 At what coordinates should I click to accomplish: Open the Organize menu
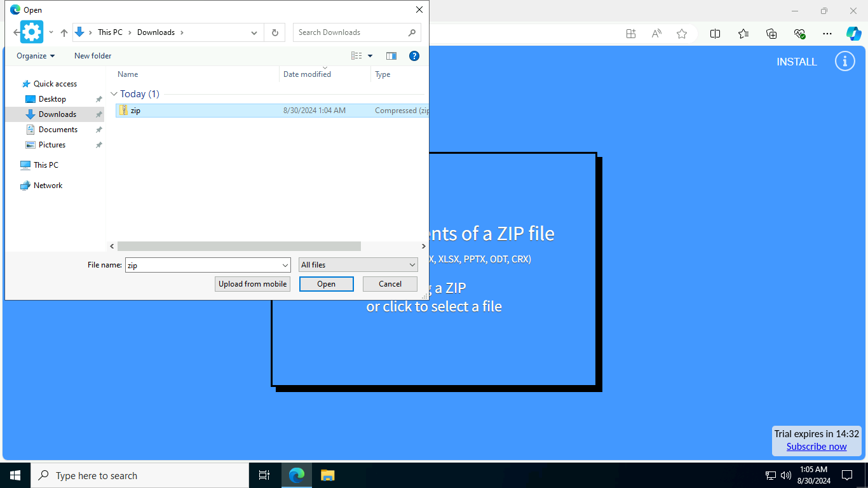(34, 56)
